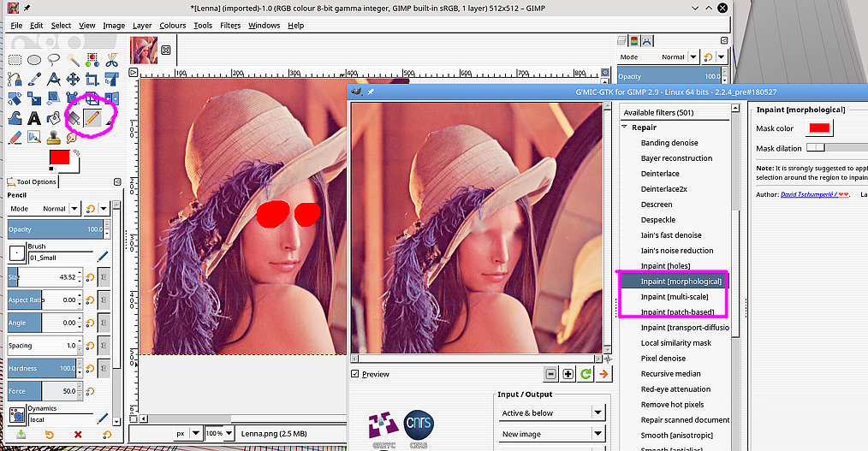Screen dimensions: 868x451
Task: Select the Rectangle Select tool
Action: 15,59
